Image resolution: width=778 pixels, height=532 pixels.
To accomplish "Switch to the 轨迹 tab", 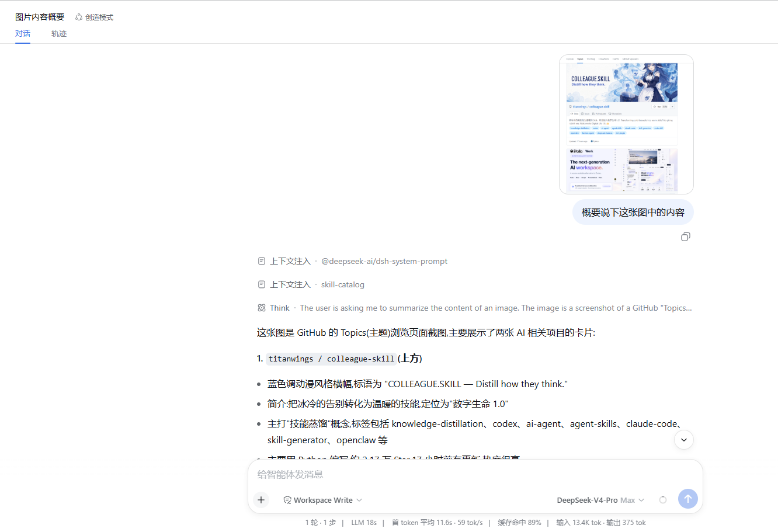I will [59, 33].
